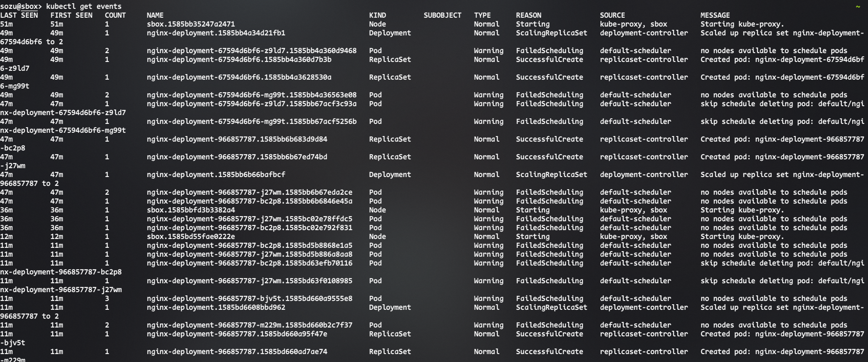Viewport: 868px width, 362px height.
Task: Click the TYPE column header
Action: [482, 15]
